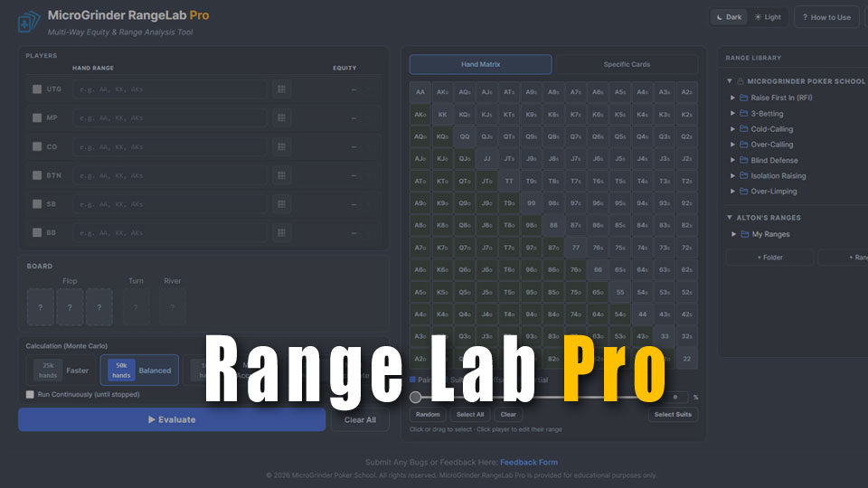Click the UTG hand range input field
The width and height of the screenshot is (868, 488).
[169, 89]
